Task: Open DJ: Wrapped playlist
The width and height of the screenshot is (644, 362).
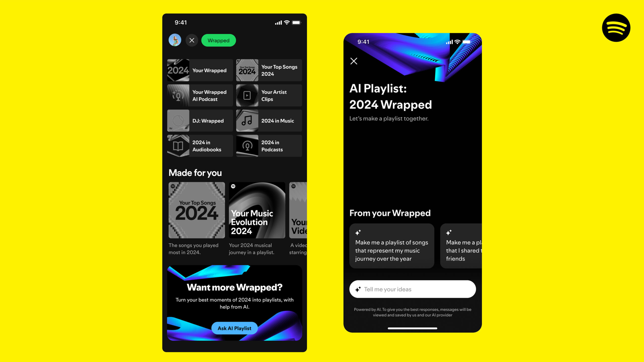Action: click(x=199, y=121)
